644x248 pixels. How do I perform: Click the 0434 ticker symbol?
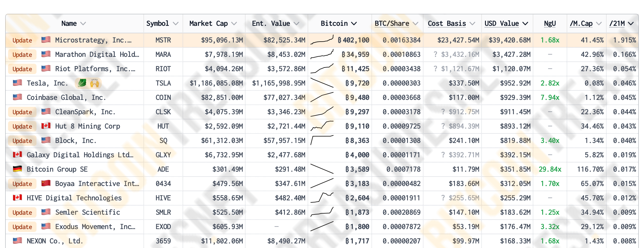[x=163, y=184]
